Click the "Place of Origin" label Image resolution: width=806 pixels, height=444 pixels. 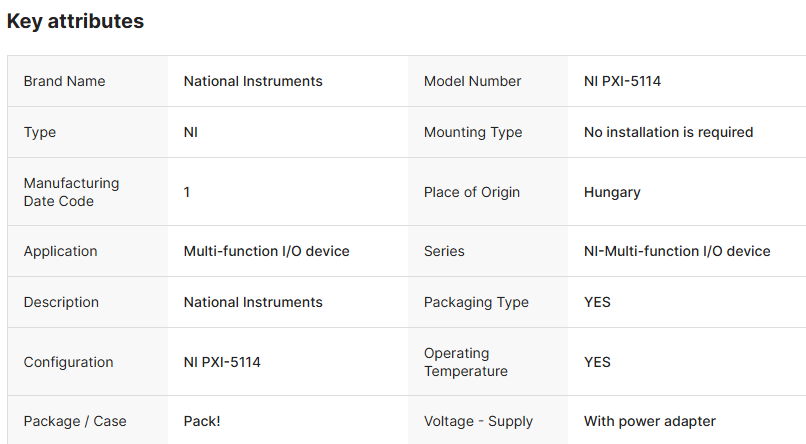pos(472,192)
